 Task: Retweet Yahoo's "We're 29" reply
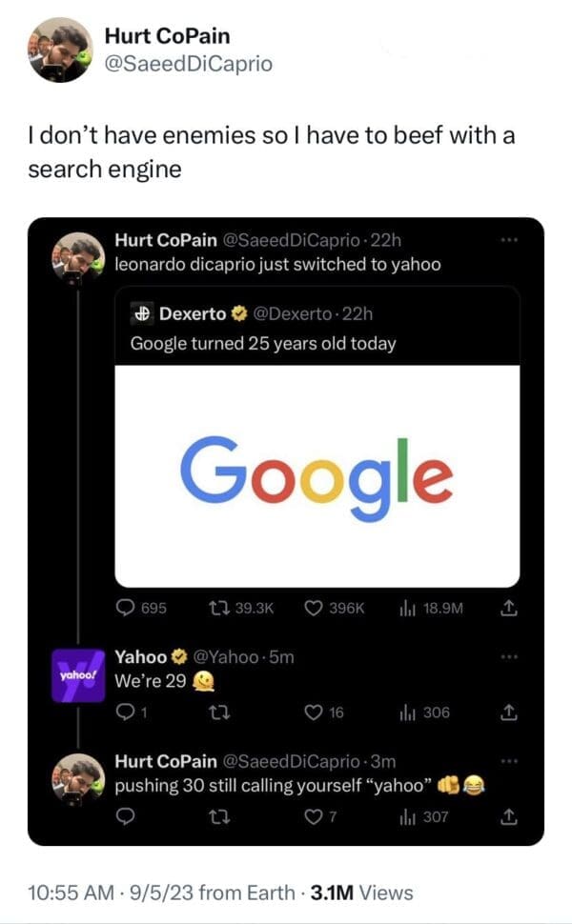click(215, 713)
